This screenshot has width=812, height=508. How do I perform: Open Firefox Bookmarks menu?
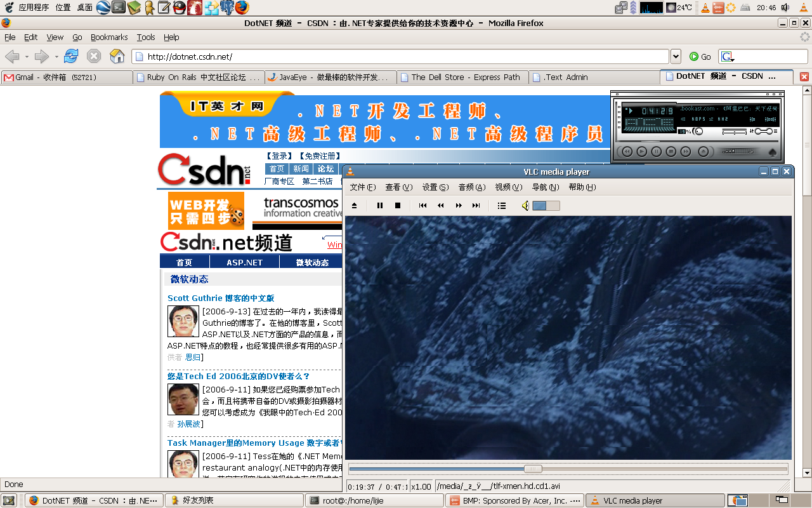109,37
